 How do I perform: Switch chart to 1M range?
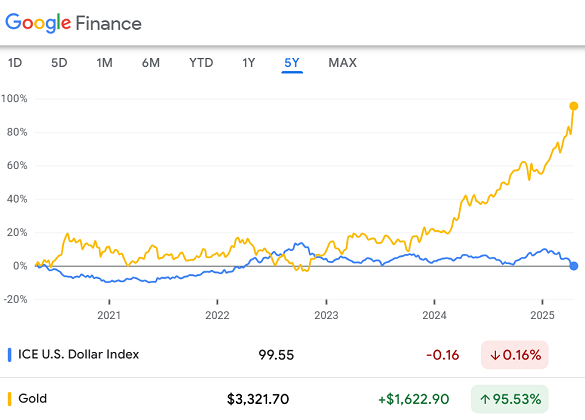[x=104, y=63]
